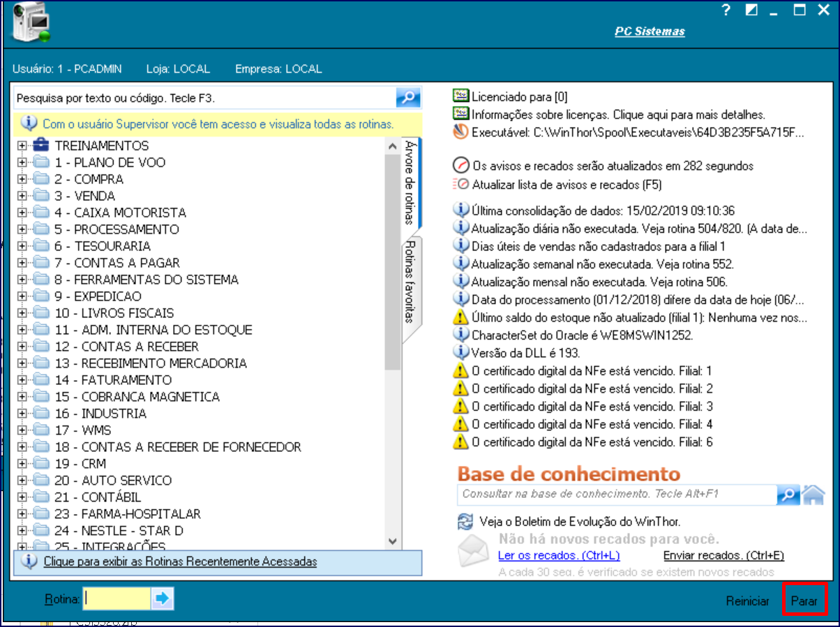Click the icon next to Informações sobre licenças
Image resolution: width=840 pixels, height=627 pixels.
(x=460, y=114)
